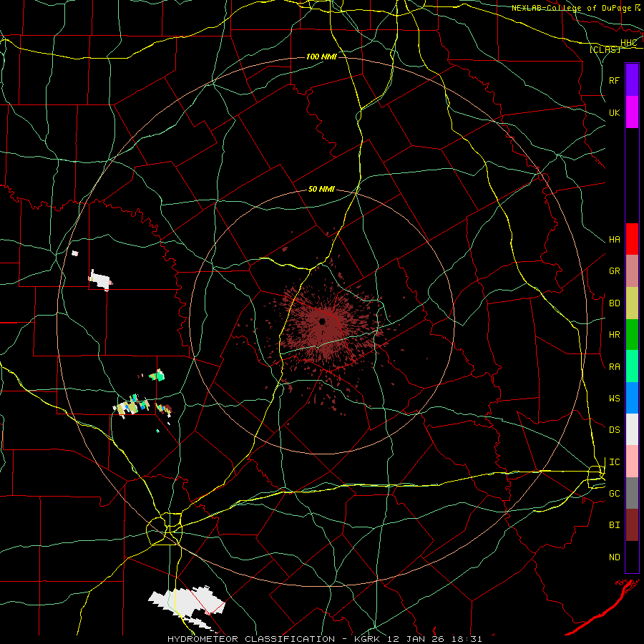The image size is (644, 644).
Task: Click the DS white legend swatch
Action: 632,429
